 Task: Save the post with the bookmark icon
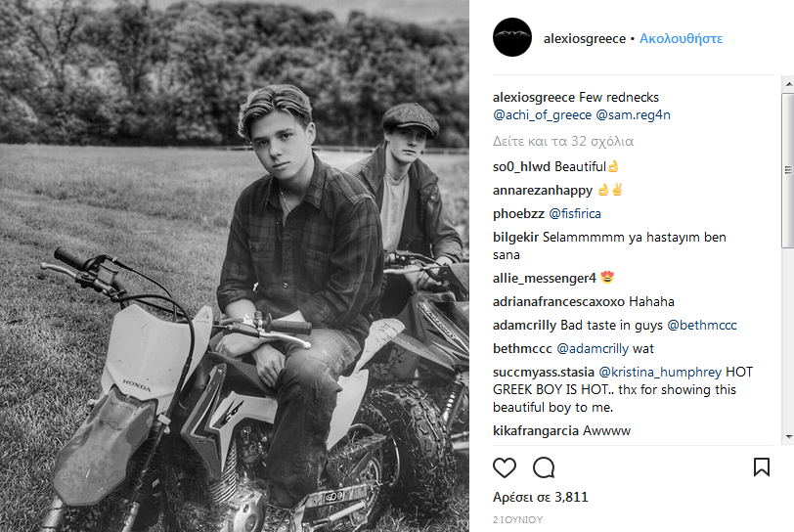pos(762,467)
